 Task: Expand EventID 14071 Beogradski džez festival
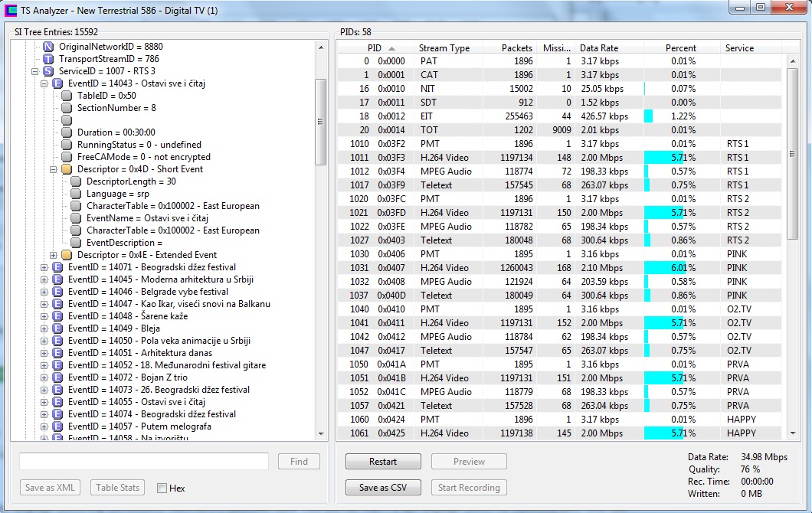click(44, 268)
